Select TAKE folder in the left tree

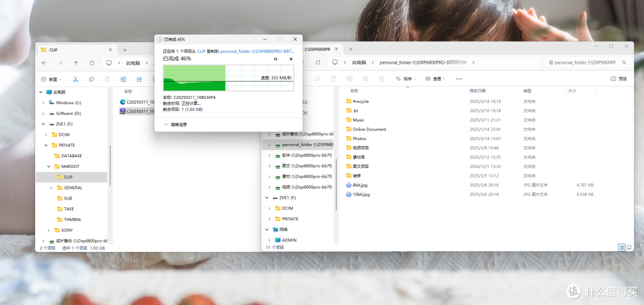(x=69, y=209)
